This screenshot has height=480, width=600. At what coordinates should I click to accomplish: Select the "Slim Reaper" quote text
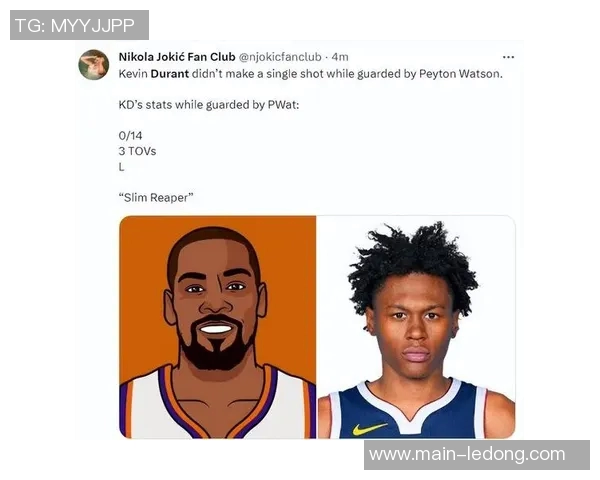point(156,198)
